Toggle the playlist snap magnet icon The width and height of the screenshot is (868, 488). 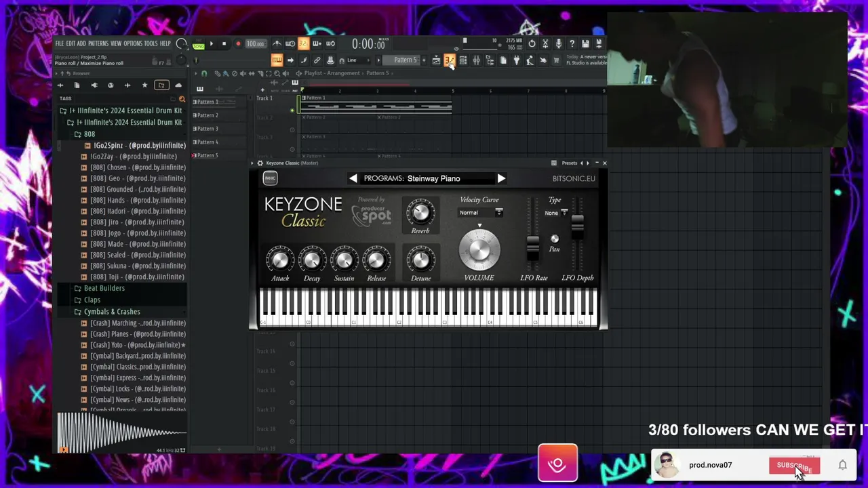point(204,73)
